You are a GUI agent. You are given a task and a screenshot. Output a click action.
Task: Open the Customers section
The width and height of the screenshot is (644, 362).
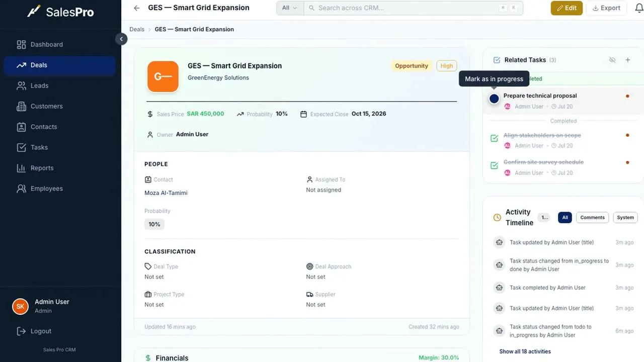60,106
